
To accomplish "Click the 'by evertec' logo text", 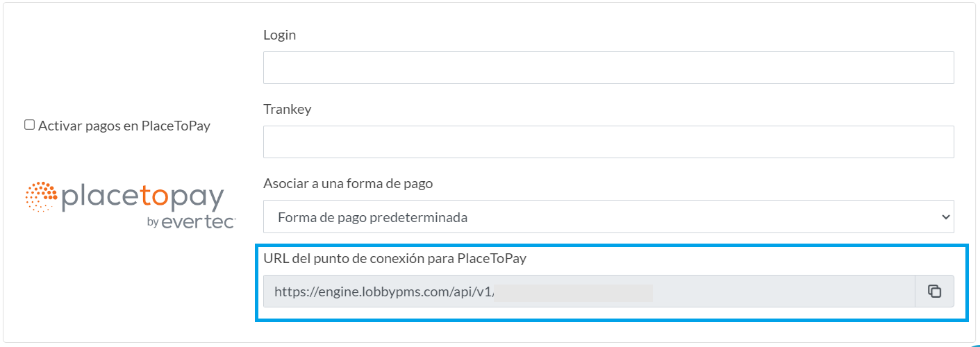I will [x=192, y=222].
